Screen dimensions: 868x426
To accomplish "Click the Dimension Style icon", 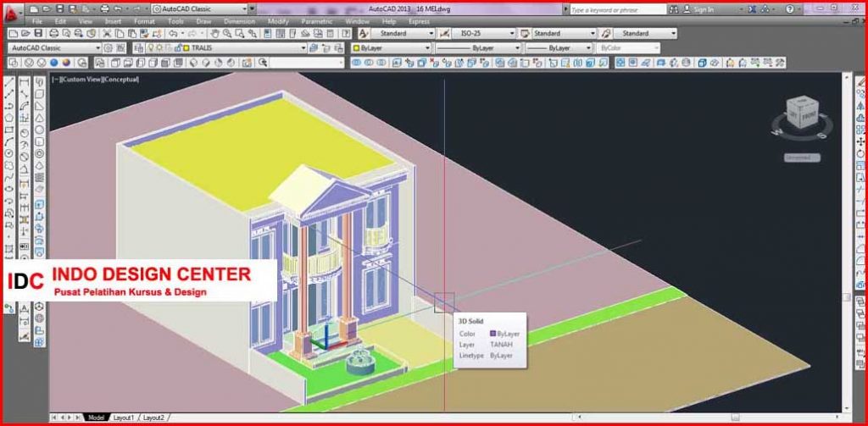I will click(444, 34).
